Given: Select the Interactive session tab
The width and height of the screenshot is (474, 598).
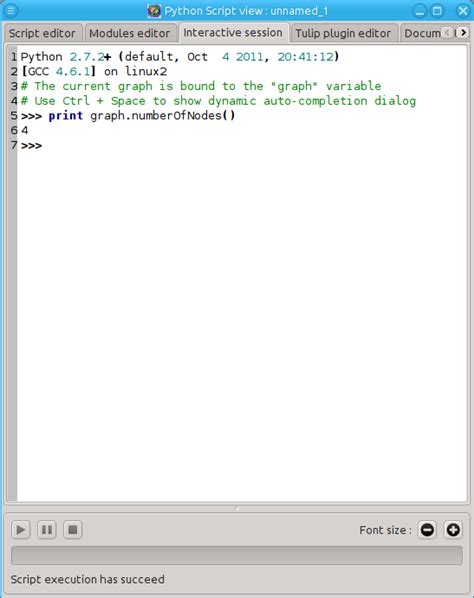Looking at the screenshot, I should point(233,33).
